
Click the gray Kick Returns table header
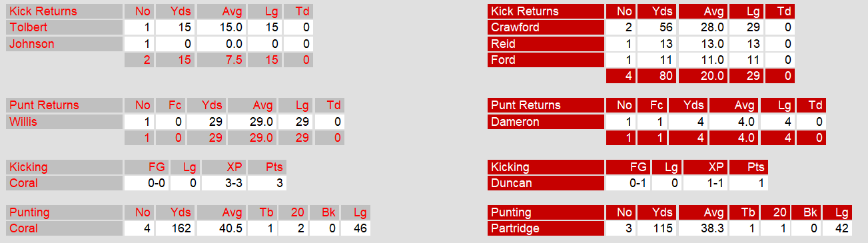(65, 11)
